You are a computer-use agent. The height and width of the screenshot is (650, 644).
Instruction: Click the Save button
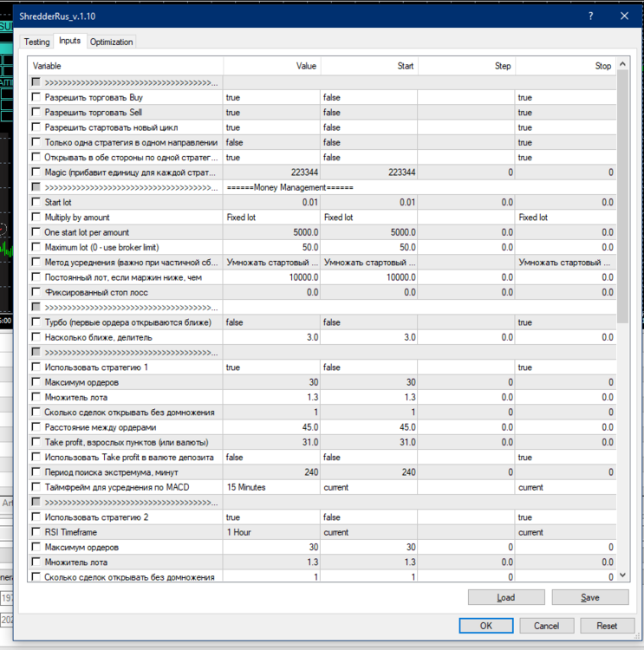coord(590,597)
